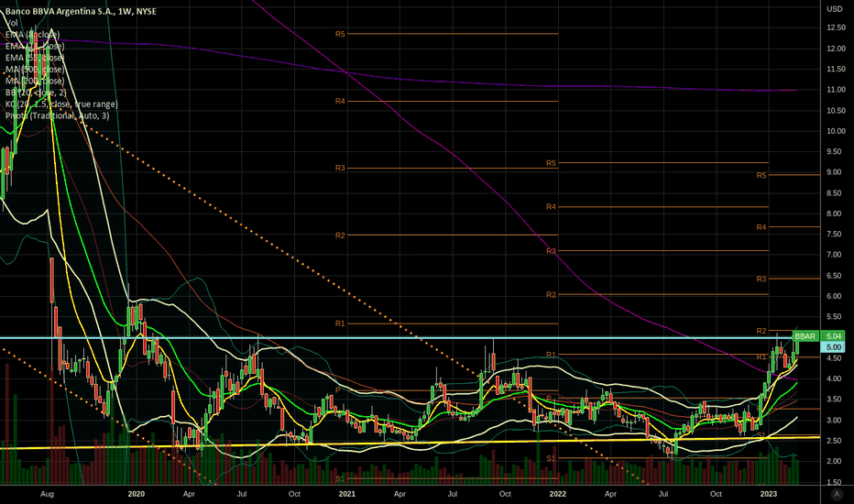The image size is (854, 504).
Task: Select the 'MA (200, close)' indicator legend
Action: tap(35, 82)
